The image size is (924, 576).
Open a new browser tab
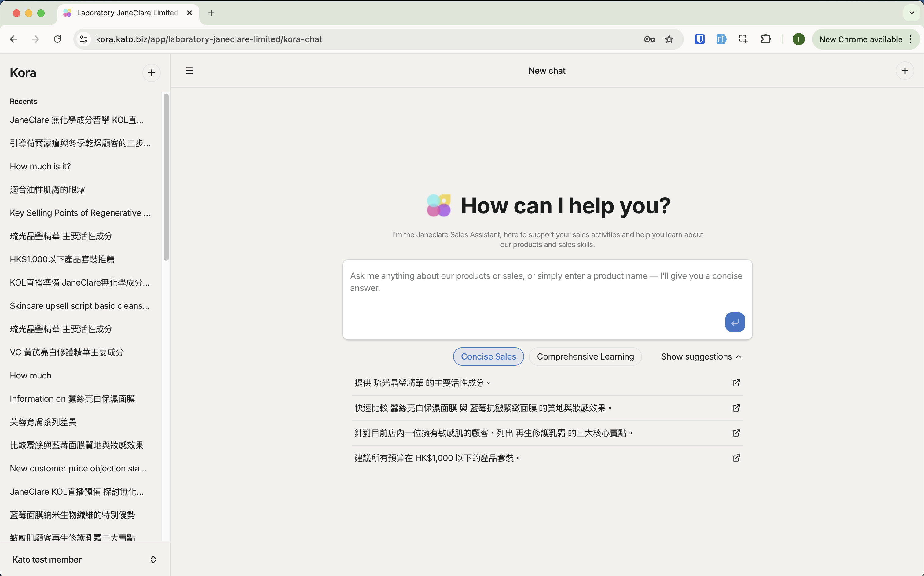[211, 13]
